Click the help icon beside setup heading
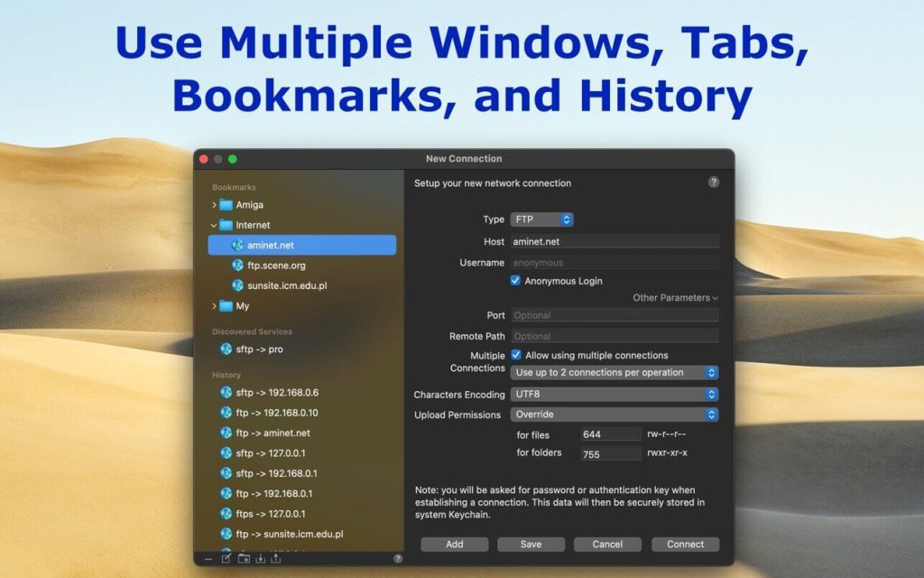This screenshot has height=578, width=924. point(714,182)
